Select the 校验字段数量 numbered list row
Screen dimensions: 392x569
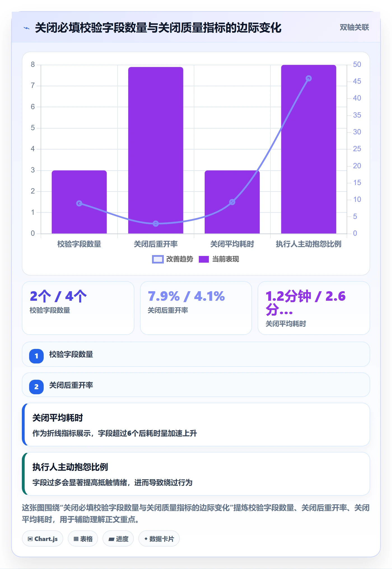tap(196, 354)
